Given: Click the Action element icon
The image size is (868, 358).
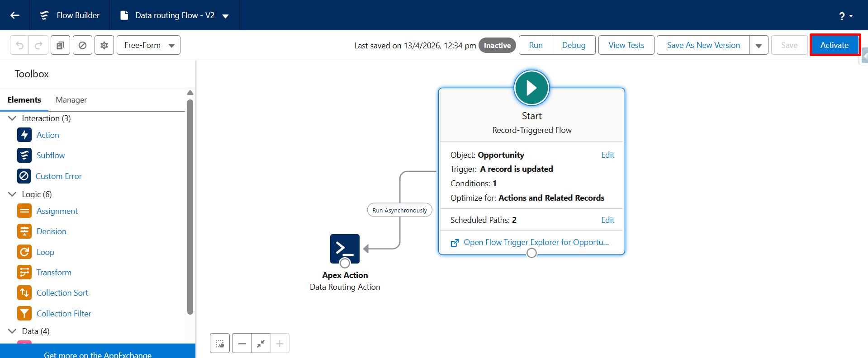Looking at the screenshot, I should point(24,135).
